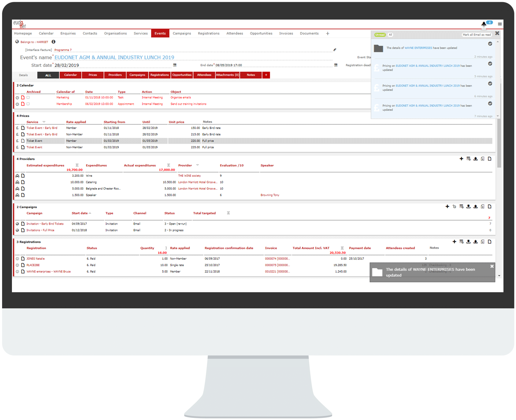This screenshot has width=516, height=420.
Task: Open the Invoices tab
Action: (286, 33)
